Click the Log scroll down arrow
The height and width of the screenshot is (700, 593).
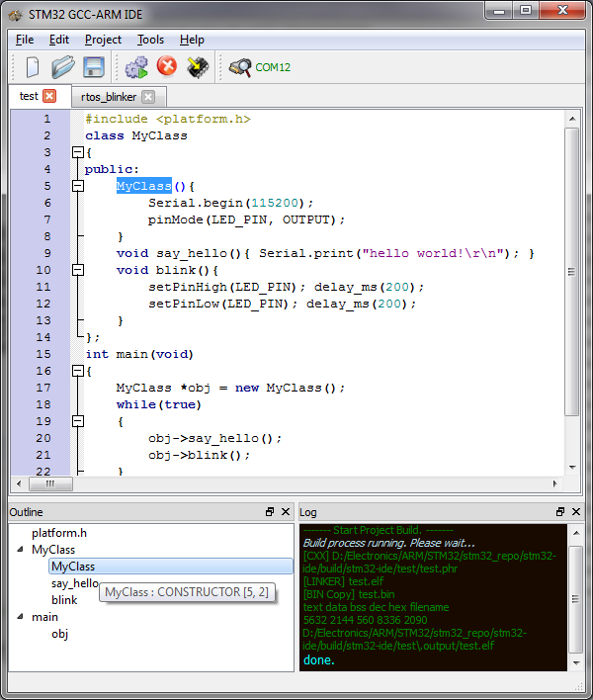pos(576,663)
